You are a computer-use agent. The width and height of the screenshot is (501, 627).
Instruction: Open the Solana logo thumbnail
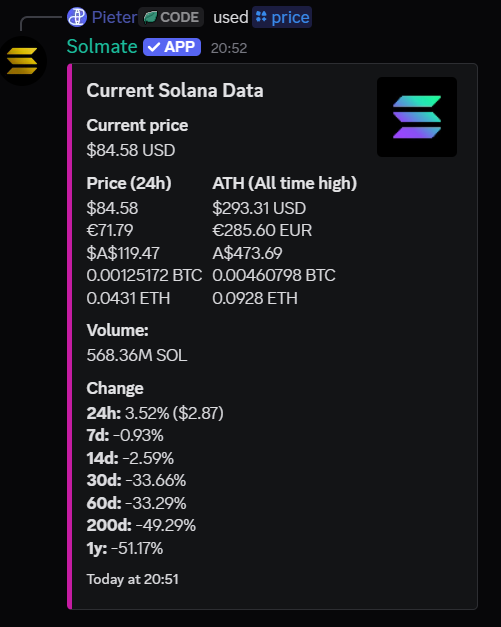417,117
